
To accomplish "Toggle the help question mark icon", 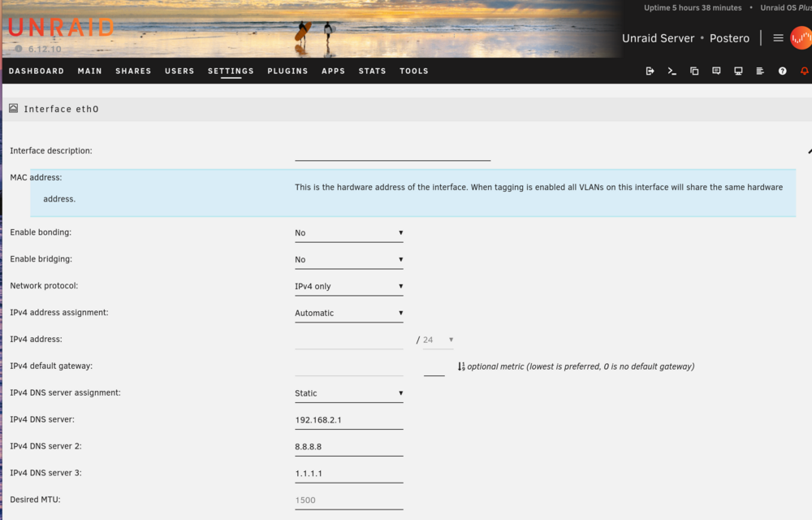I will [x=783, y=71].
